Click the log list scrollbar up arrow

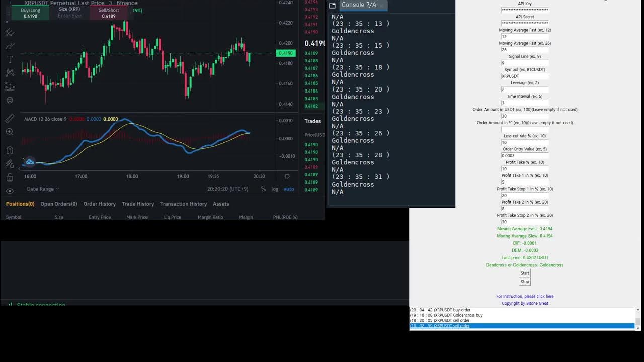(638, 310)
